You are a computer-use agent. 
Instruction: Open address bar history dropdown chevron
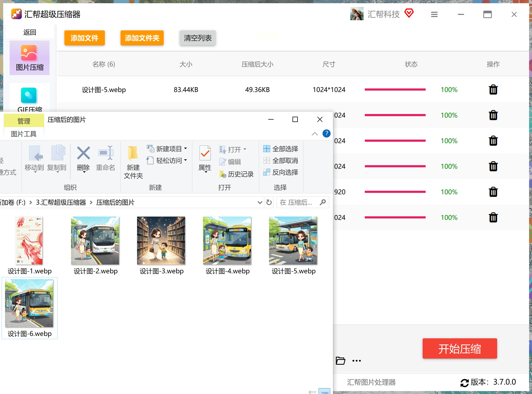(x=260, y=202)
